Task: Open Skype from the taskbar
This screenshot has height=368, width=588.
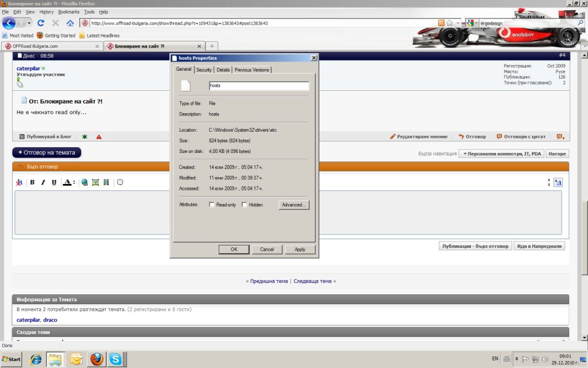Action: point(116,359)
